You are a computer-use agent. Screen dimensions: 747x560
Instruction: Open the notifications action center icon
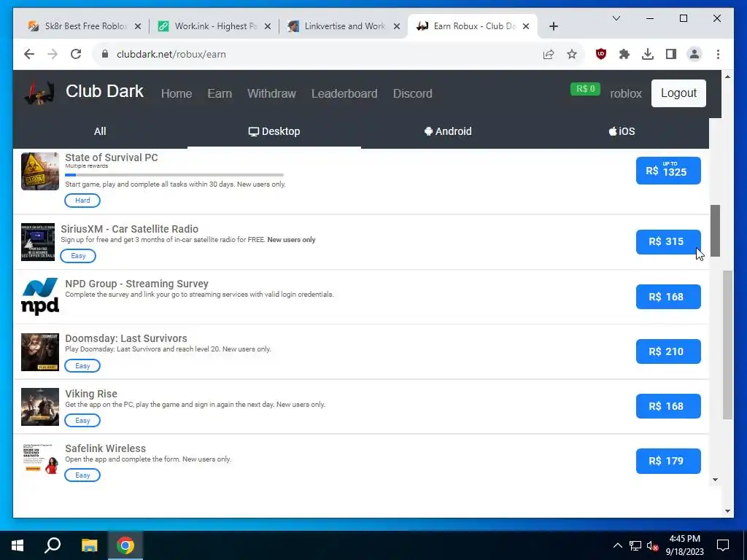723,545
